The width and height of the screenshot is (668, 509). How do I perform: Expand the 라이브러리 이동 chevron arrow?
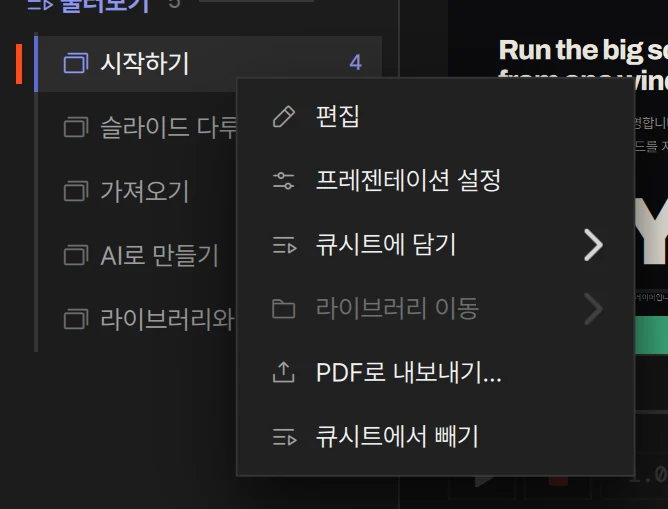pyautogui.click(x=593, y=309)
